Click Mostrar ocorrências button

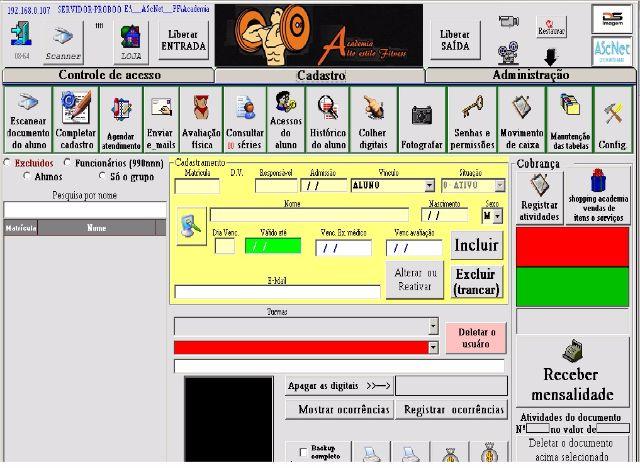pos(340,409)
